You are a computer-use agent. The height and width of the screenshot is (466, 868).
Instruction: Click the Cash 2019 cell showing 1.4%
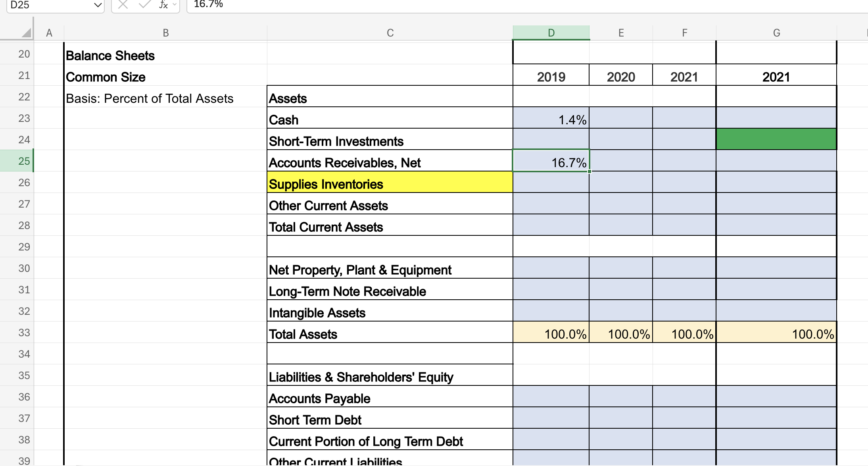point(551,118)
